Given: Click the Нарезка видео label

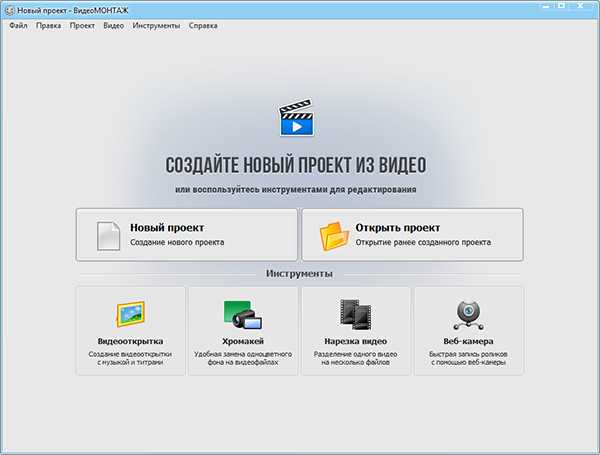Looking at the screenshot, I should pyautogui.click(x=355, y=341).
